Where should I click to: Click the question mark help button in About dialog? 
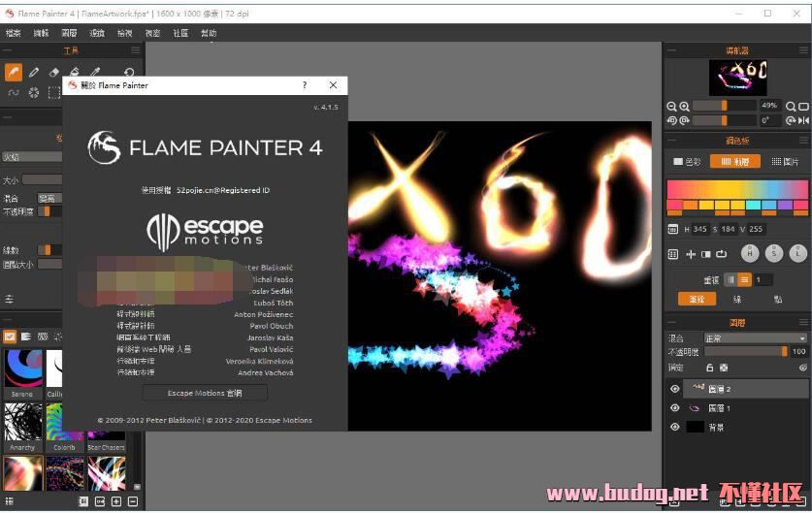click(305, 85)
